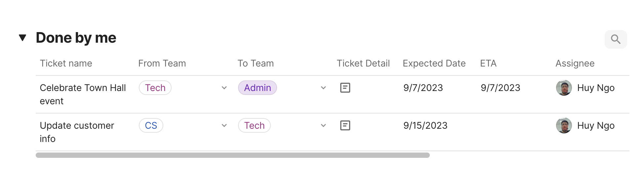Select the ETA column header
Image resolution: width=644 pixels, height=180 pixels.
pos(488,63)
